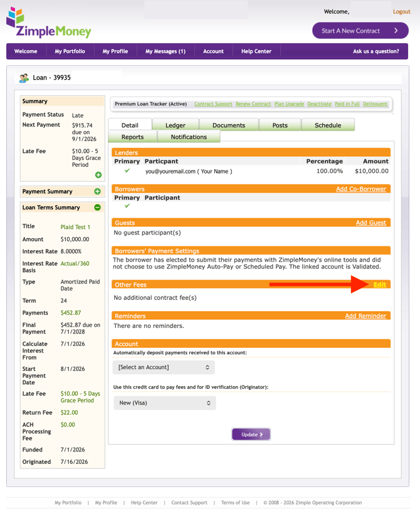
Task: Click the Actual/360 interest basis value
Action: 75,263
